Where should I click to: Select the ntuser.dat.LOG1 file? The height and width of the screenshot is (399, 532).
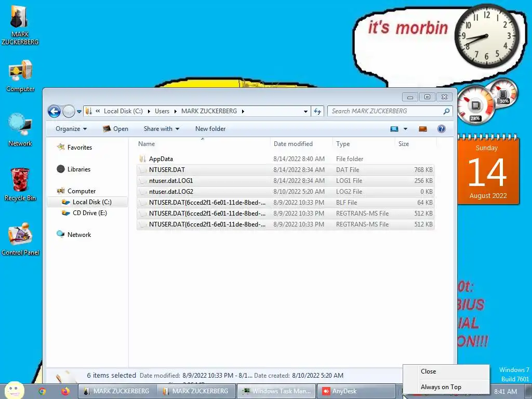tap(285, 180)
